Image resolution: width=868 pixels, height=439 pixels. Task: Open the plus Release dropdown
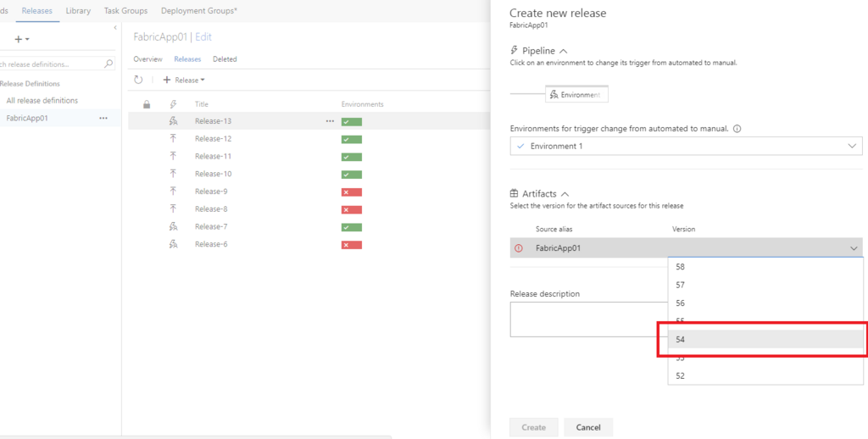click(184, 80)
